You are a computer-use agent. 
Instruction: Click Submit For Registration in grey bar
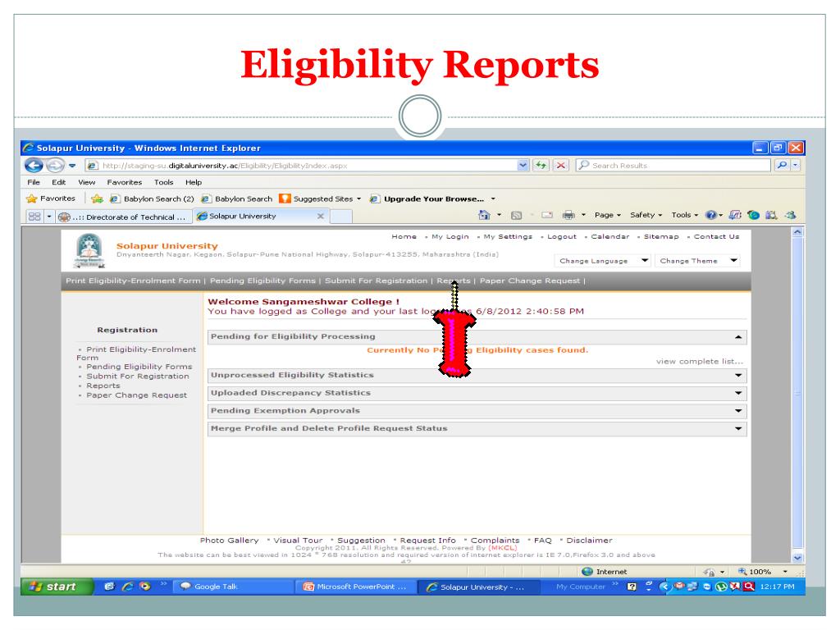(376, 281)
